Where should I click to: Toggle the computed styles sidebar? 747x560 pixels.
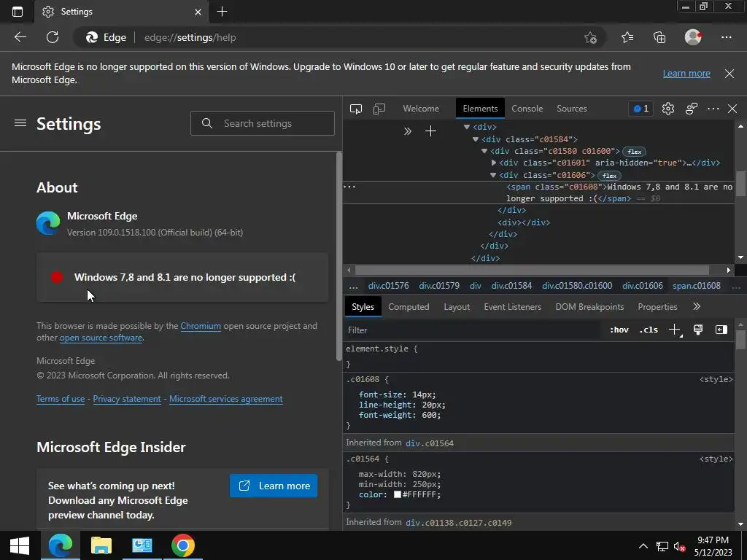click(721, 330)
